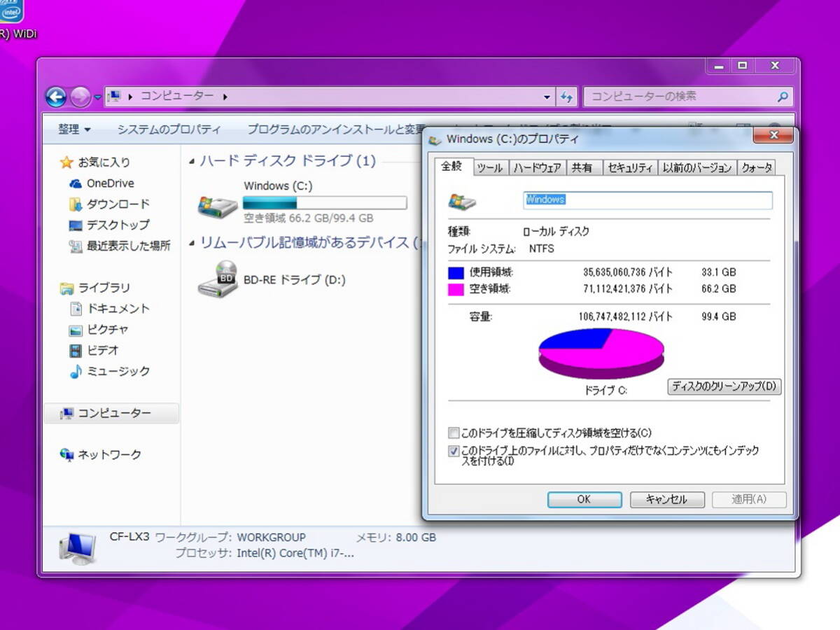Click the メモリ: 8.00 GB text

396,538
